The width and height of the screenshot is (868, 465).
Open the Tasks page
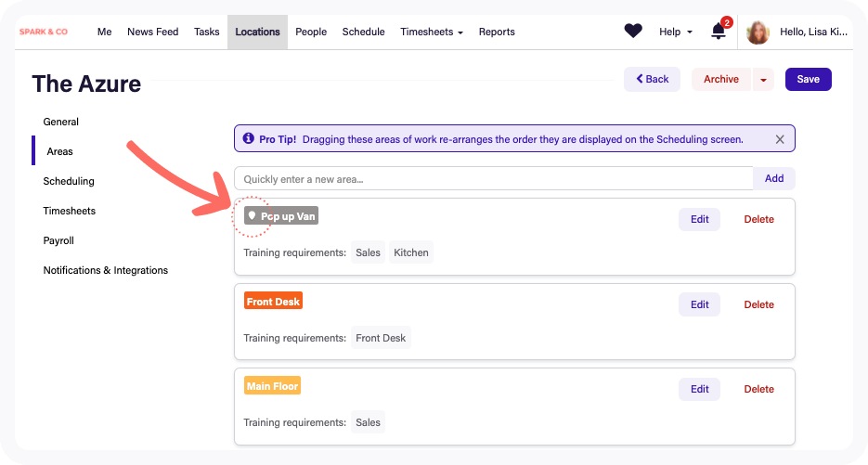click(206, 32)
